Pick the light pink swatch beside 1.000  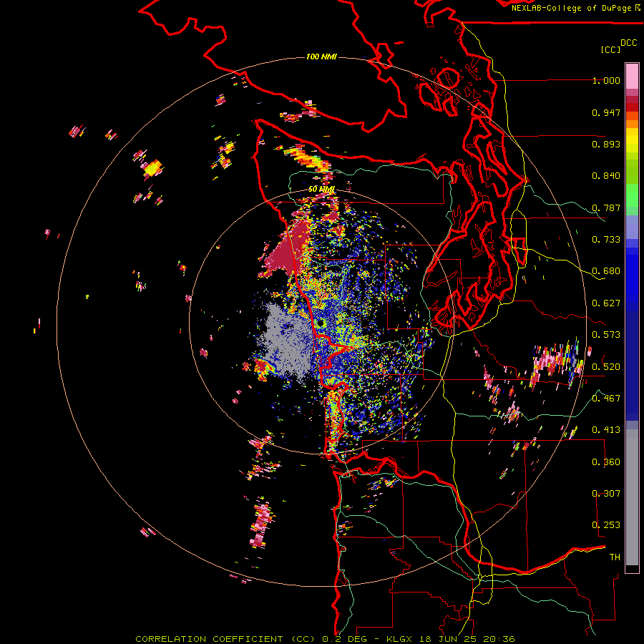coord(632,77)
